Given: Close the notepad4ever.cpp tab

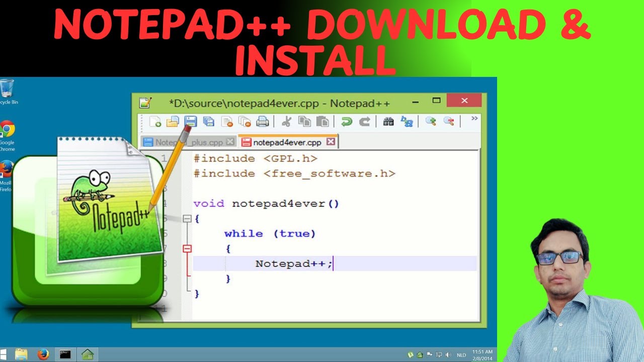Looking at the screenshot, I should coord(331,142).
